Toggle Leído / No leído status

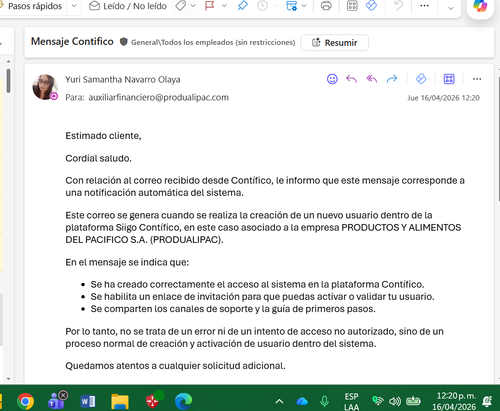(128, 6)
